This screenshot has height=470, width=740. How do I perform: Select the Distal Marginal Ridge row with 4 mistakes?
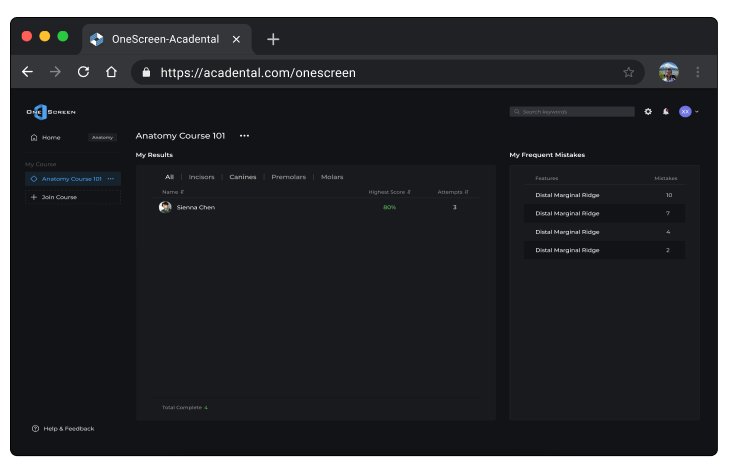point(605,232)
